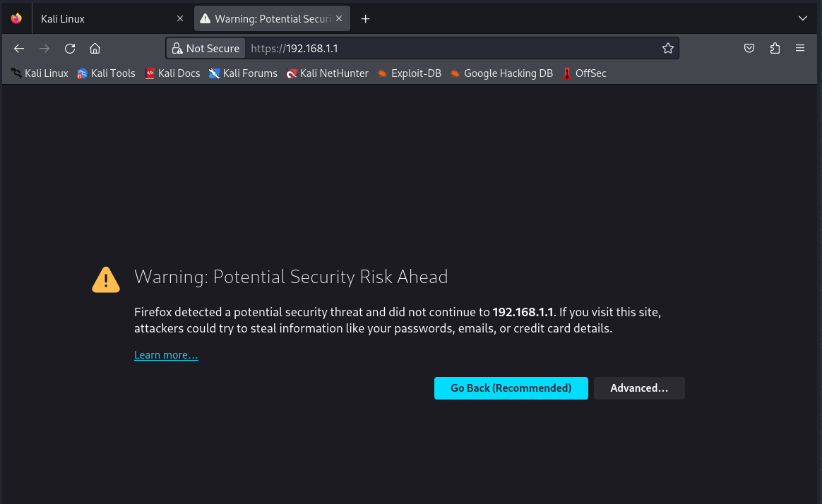Open a new tab with plus button

click(365, 19)
